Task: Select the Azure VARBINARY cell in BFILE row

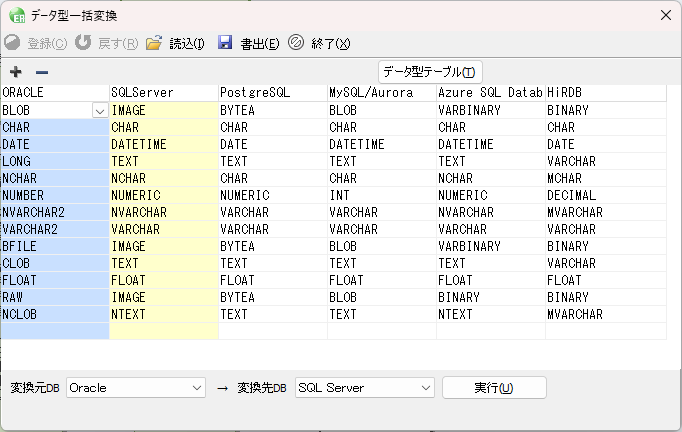Action: tap(491, 246)
